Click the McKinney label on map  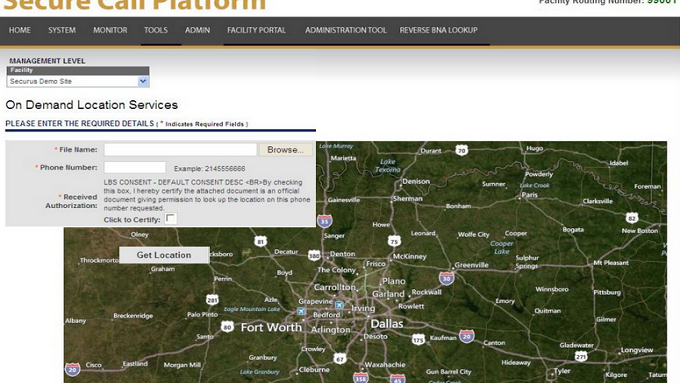pyautogui.click(x=409, y=256)
